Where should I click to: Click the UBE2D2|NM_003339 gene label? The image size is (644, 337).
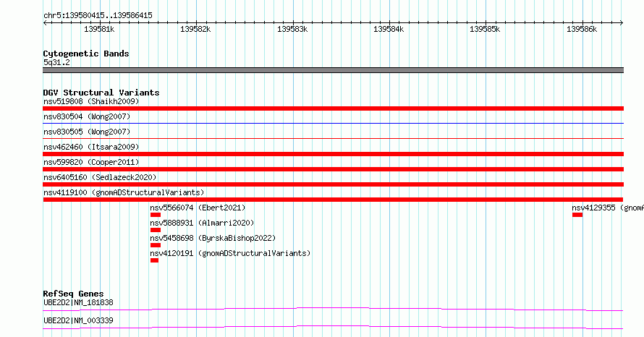tap(78, 320)
